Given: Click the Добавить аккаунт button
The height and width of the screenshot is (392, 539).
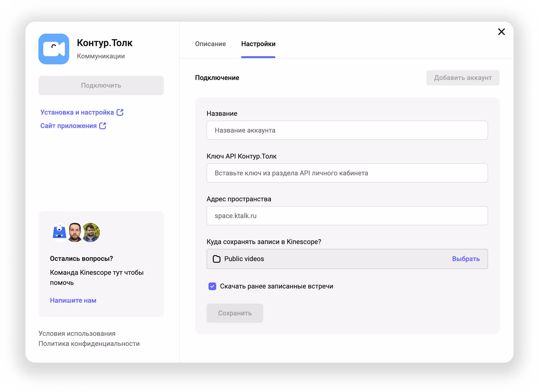Looking at the screenshot, I should pos(463,78).
